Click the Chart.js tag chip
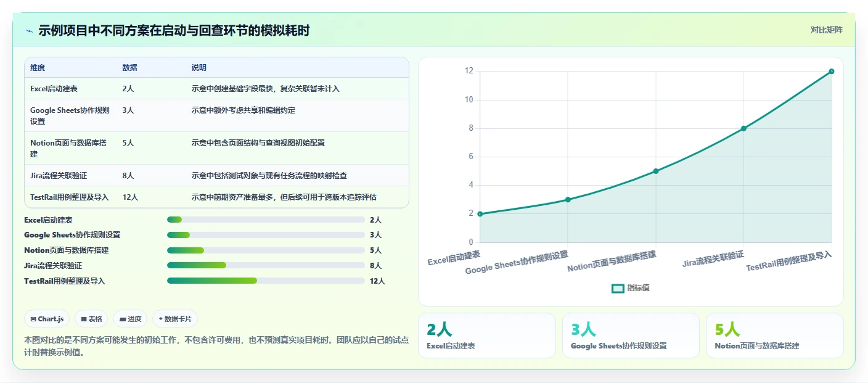The image size is (868, 383). pyautogui.click(x=47, y=319)
